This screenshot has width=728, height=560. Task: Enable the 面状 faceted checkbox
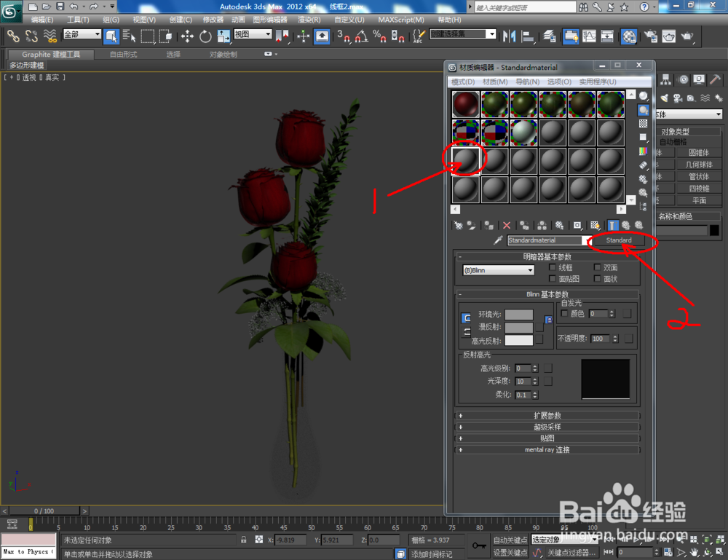click(x=597, y=279)
